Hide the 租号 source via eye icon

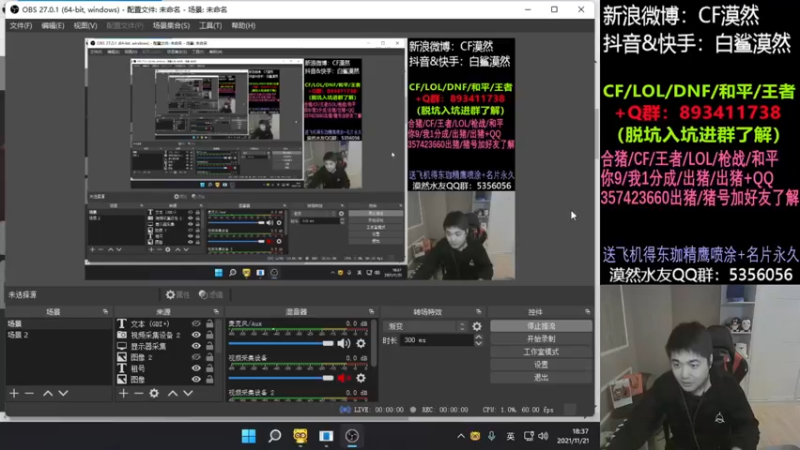click(196, 368)
